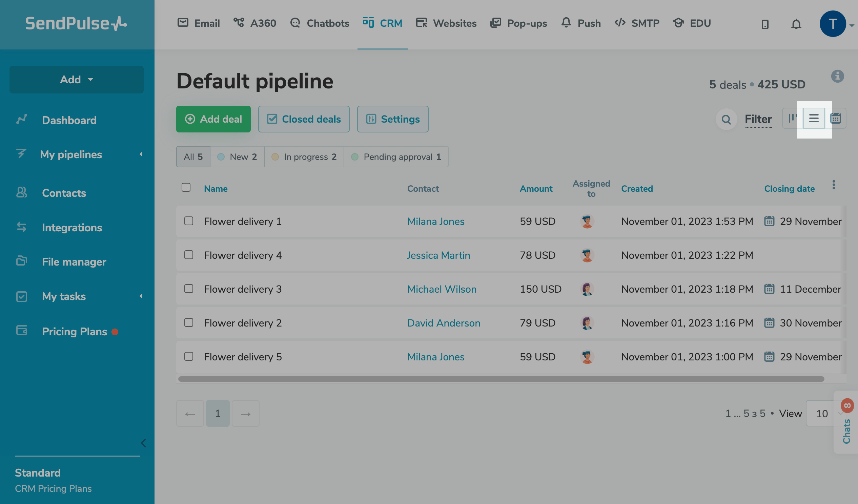Tick the Flower delivery 3 row checkbox
The width and height of the screenshot is (858, 504).
pos(189,289)
